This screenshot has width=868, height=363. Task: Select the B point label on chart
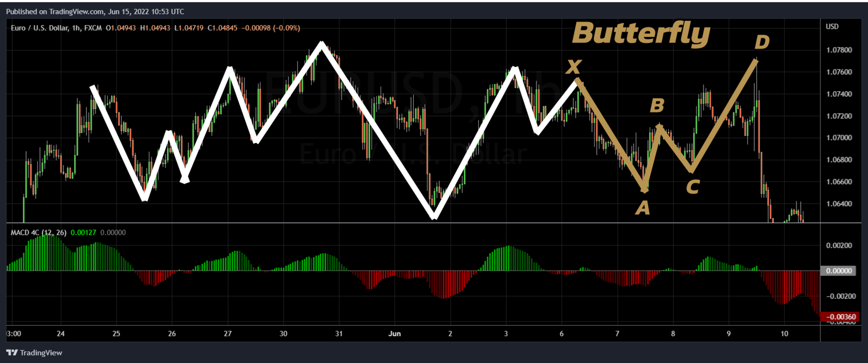click(657, 106)
